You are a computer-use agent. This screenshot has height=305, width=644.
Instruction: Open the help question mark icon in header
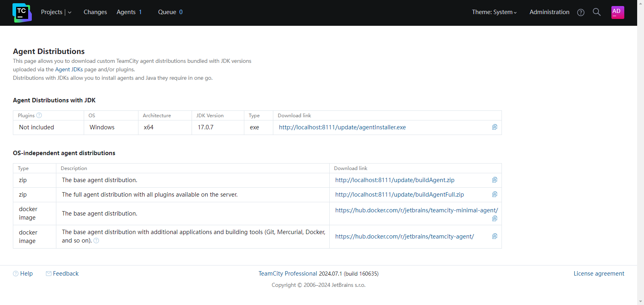click(x=581, y=12)
